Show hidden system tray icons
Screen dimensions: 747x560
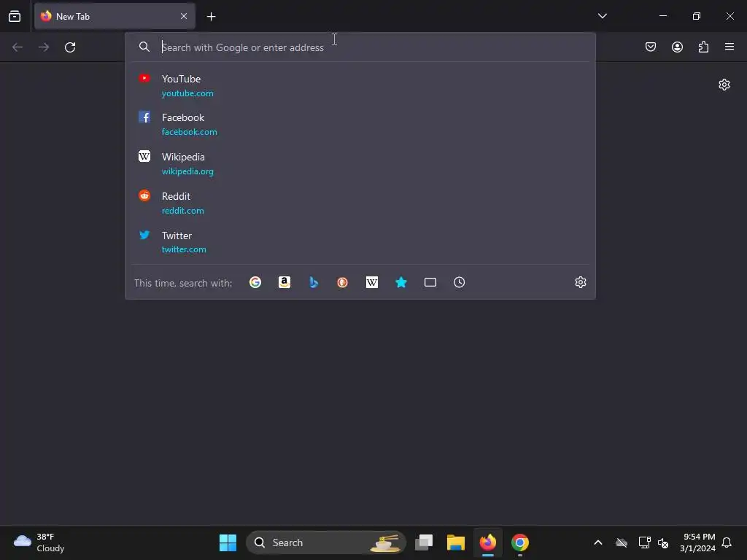click(x=598, y=542)
